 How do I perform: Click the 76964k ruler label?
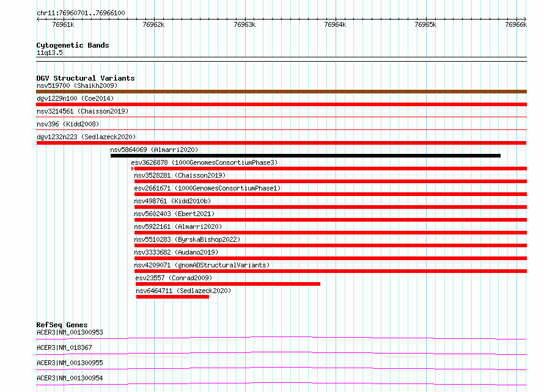(335, 24)
